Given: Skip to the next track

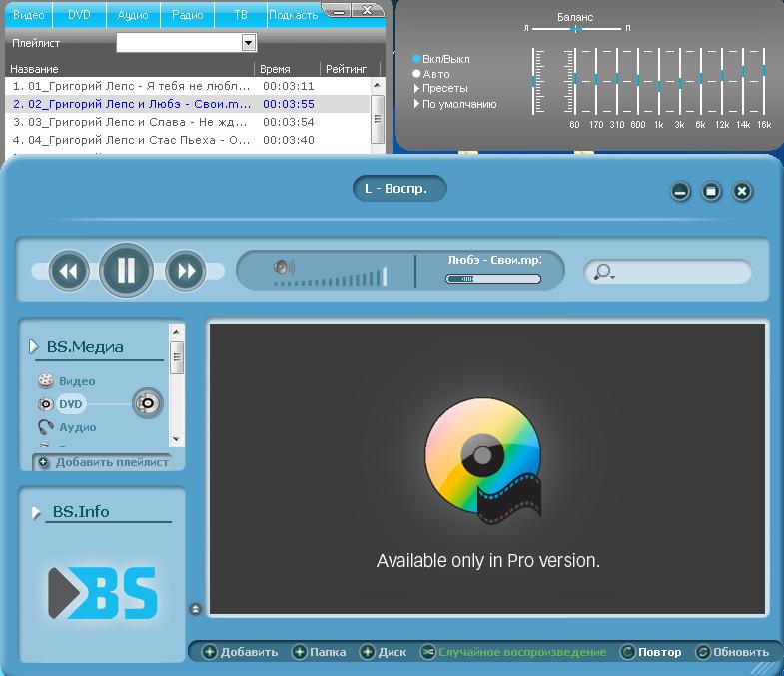Looking at the screenshot, I should [185, 271].
